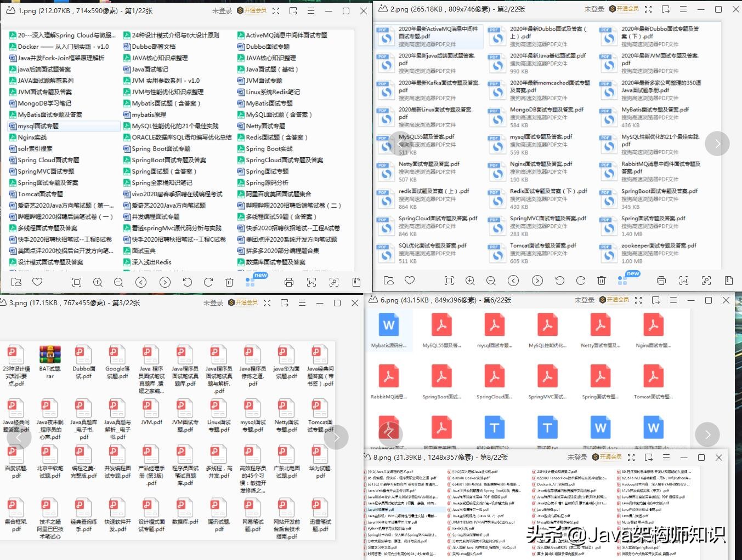Zoom out magnifier in 2.png window

491,281
